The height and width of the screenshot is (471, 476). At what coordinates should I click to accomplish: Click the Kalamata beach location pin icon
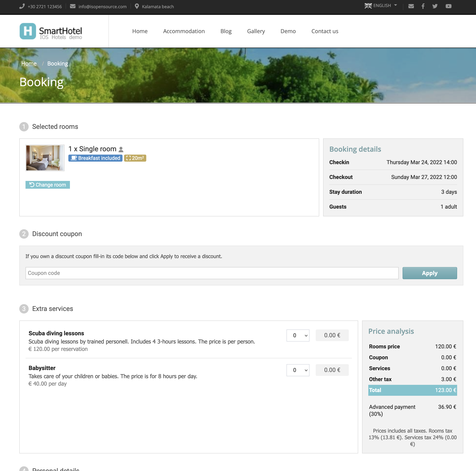pos(137,6)
